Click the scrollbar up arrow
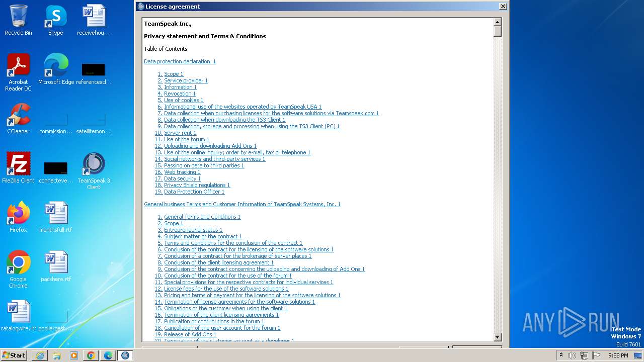The height and width of the screenshot is (362, 644). point(498,22)
